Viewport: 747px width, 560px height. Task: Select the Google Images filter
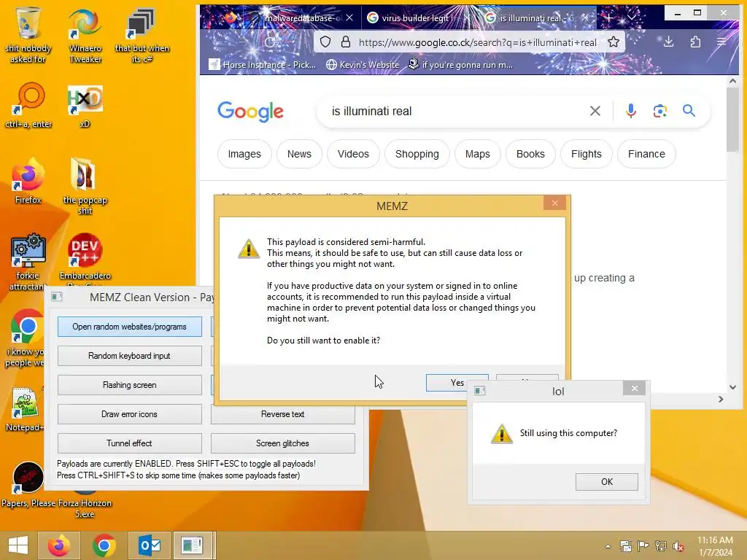tap(244, 154)
